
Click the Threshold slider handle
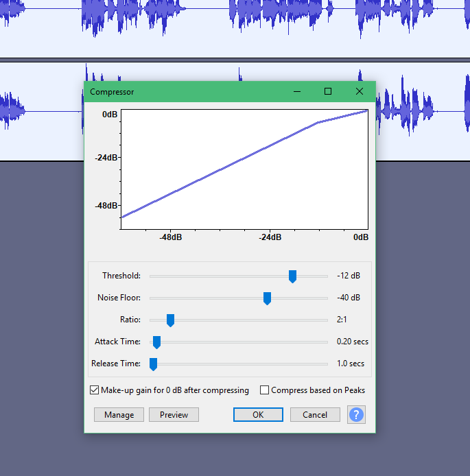[x=292, y=276]
